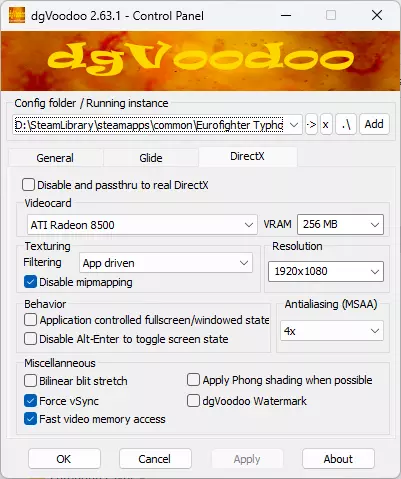Click the 'x' clear config folder button
Screen dimensions: 401x479
coord(326,125)
